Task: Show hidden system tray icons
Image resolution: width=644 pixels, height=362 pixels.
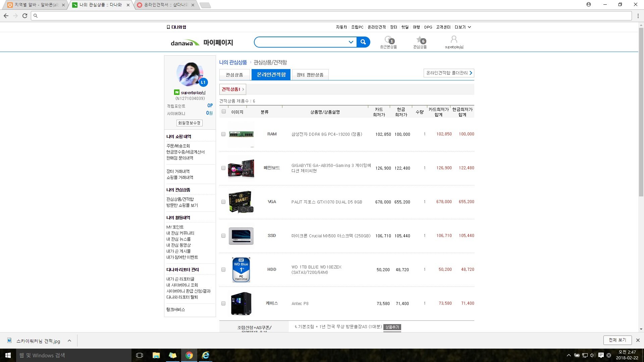Action: (x=569, y=355)
